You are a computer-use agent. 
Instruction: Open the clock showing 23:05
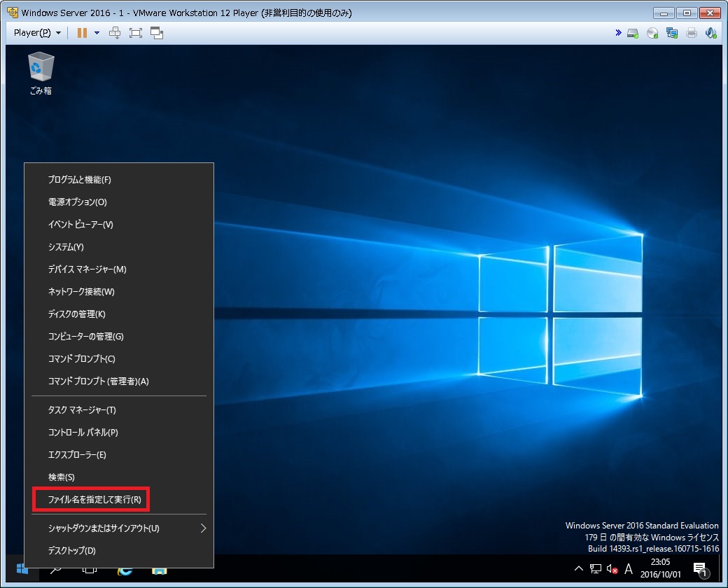click(660, 568)
